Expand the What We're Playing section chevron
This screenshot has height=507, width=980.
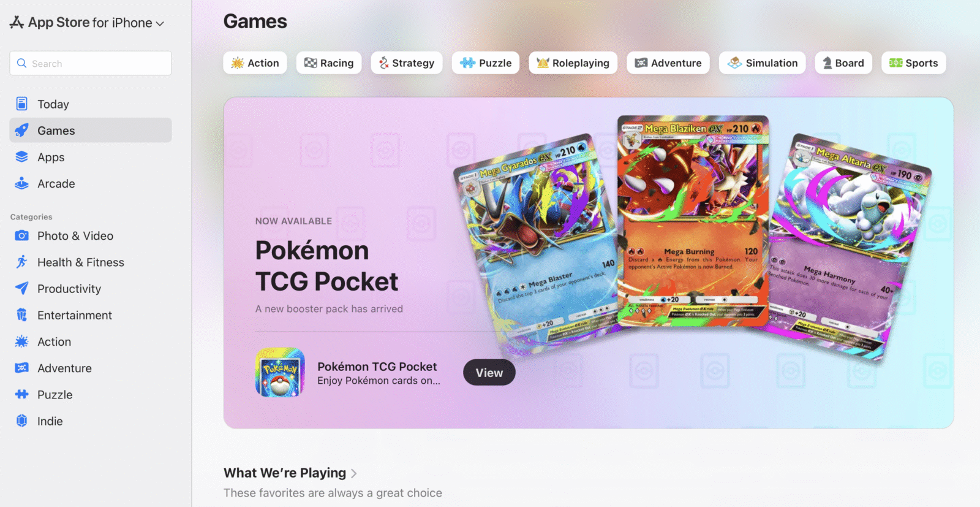tap(354, 473)
